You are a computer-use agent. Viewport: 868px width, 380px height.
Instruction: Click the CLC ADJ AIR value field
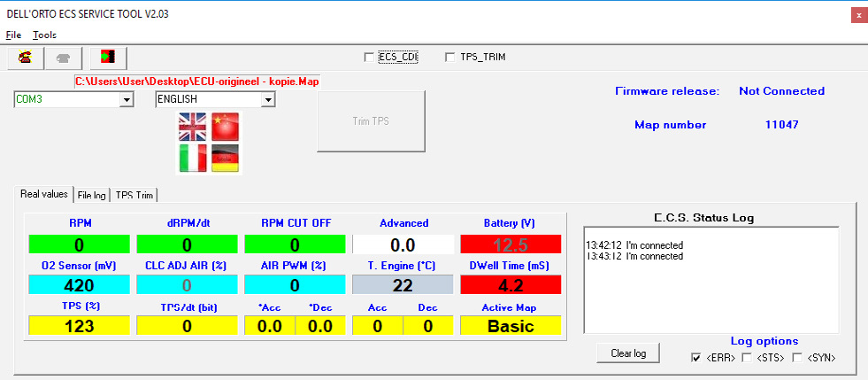point(187,285)
